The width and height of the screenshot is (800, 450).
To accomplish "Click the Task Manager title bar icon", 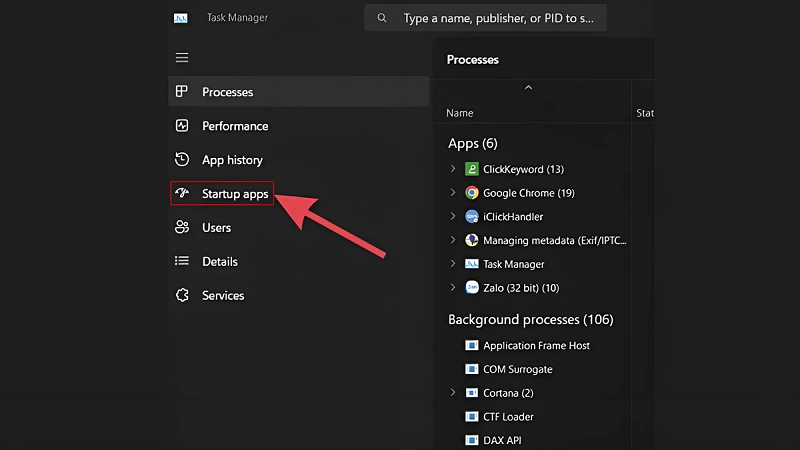I will tap(180, 18).
